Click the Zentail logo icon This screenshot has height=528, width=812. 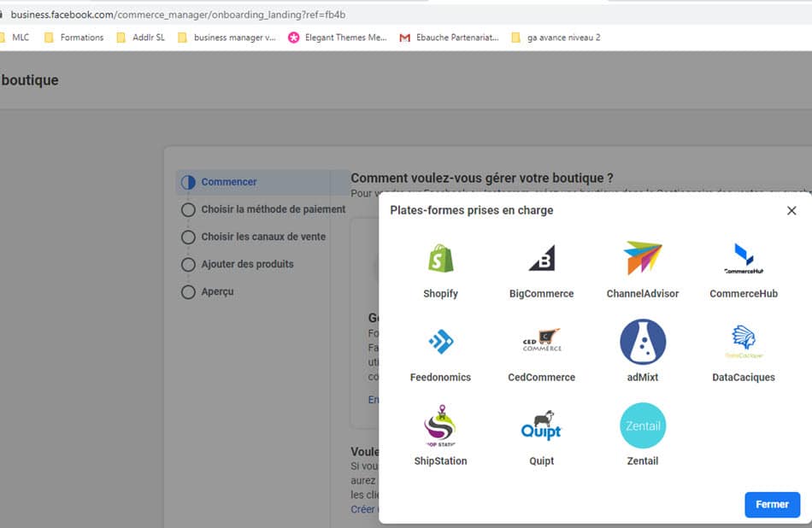pyautogui.click(x=643, y=425)
